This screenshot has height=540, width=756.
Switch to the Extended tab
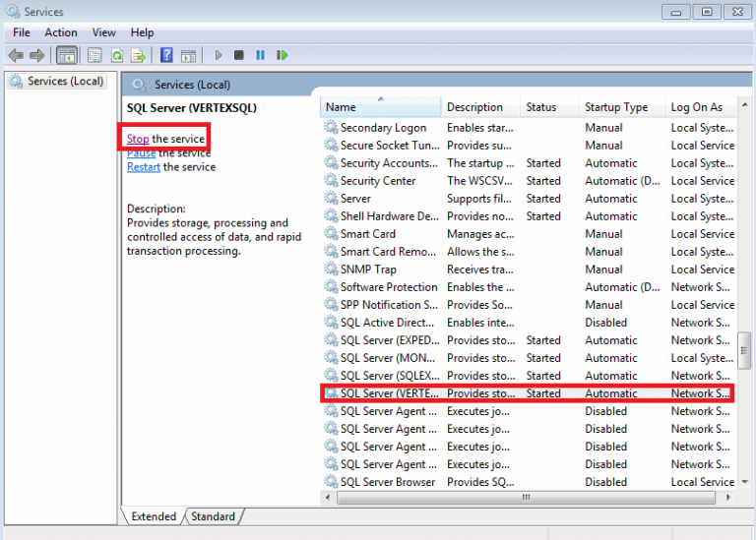154,516
